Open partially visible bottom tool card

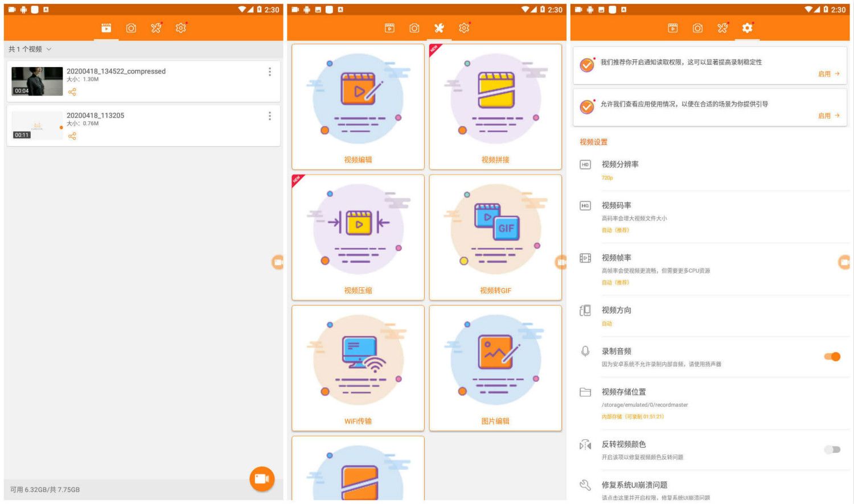[x=358, y=469]
